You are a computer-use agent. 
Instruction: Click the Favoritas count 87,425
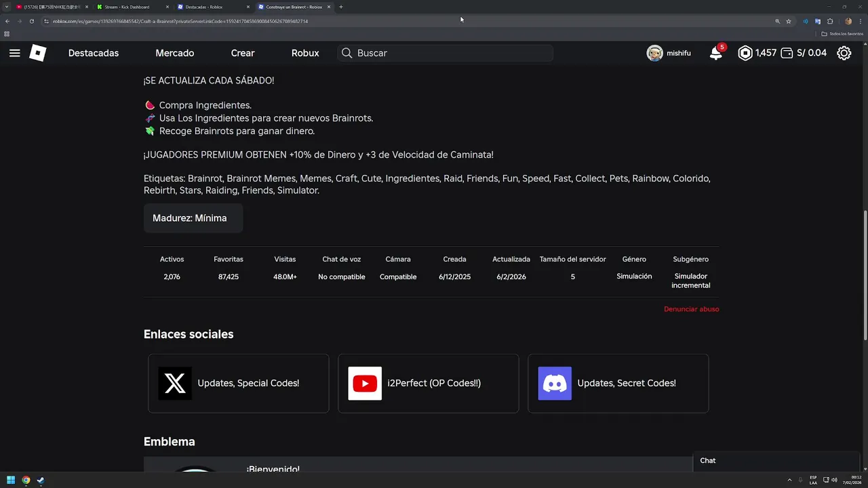click(x=229, y=277)
